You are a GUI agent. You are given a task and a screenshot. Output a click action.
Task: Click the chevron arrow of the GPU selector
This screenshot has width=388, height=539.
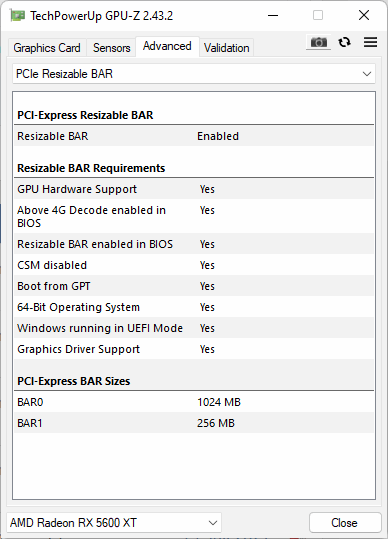tap(213, 523)
